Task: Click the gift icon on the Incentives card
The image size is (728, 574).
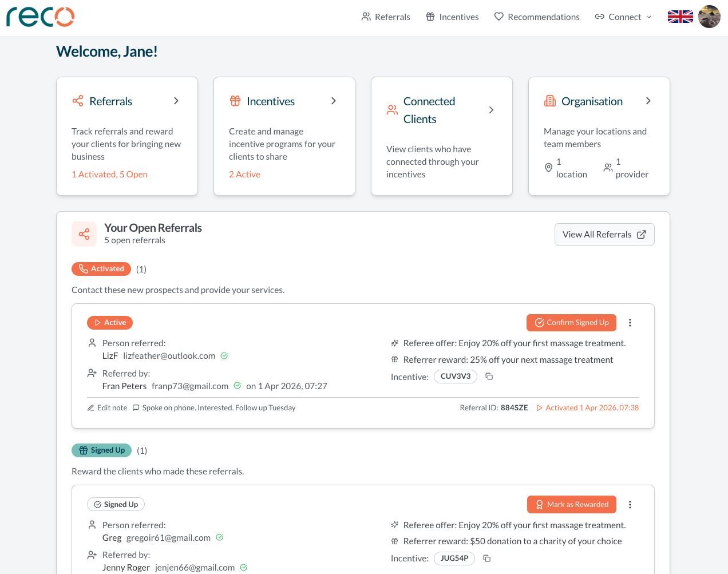Action: (x=235, y=100)
